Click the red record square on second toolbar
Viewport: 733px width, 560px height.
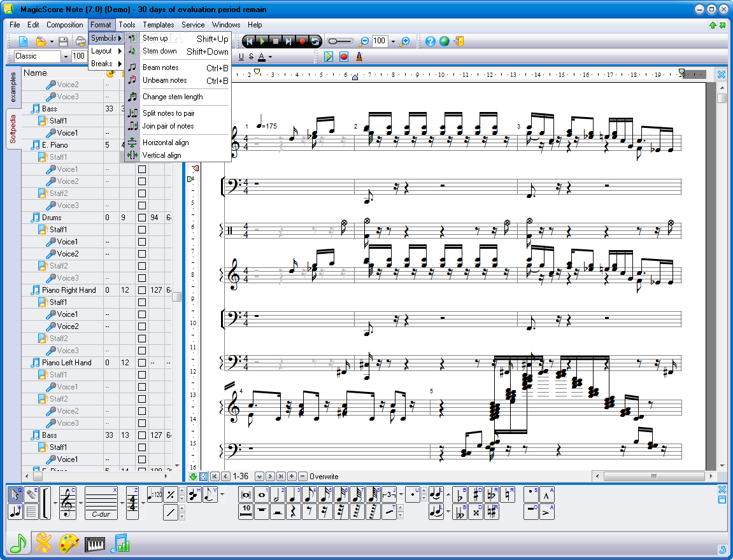(344, 57)
